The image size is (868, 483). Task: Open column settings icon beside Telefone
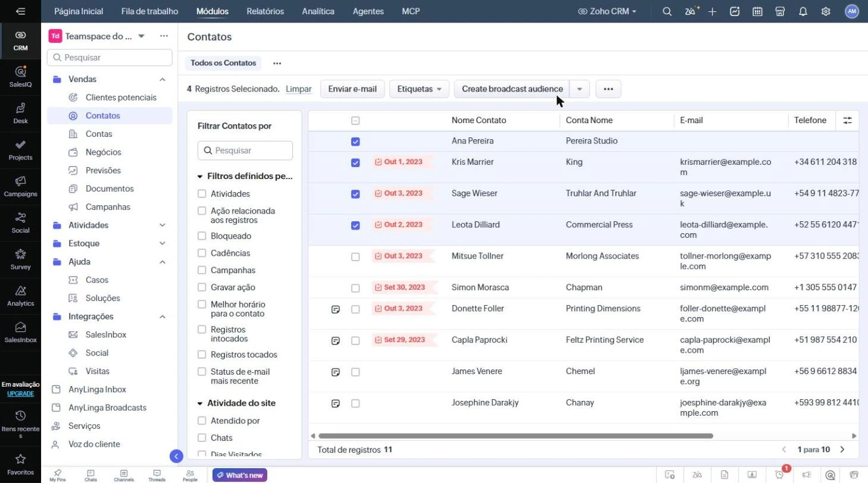coord(848,120)
